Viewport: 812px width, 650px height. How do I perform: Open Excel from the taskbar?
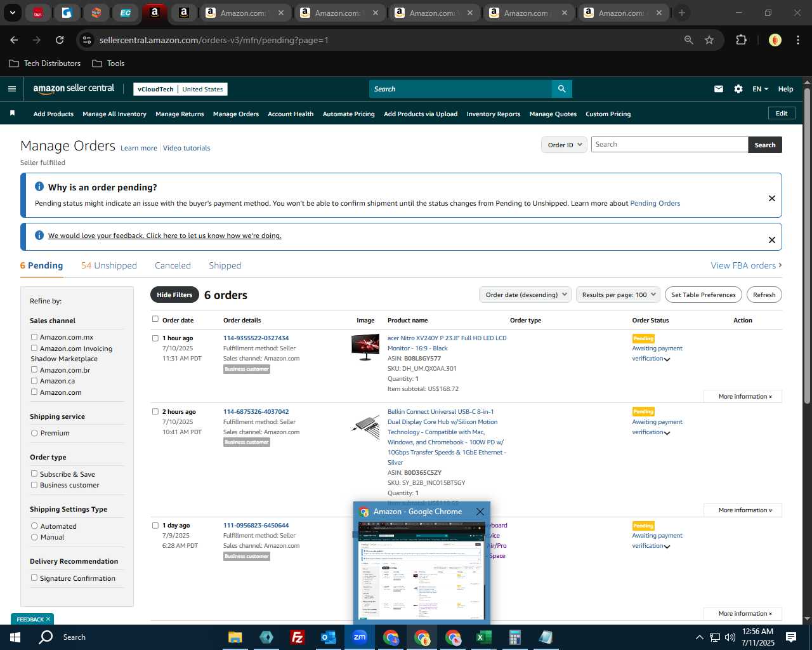click(x=484, y=637)
